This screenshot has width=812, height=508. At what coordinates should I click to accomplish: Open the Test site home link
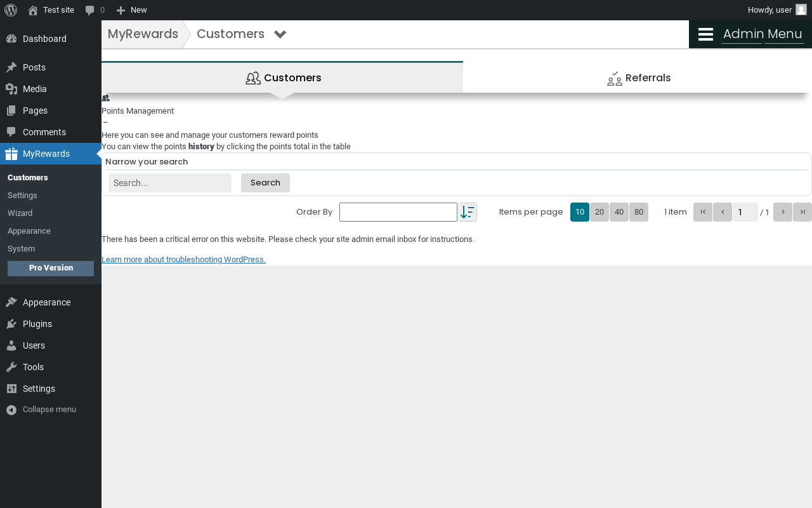pos(51,10)
